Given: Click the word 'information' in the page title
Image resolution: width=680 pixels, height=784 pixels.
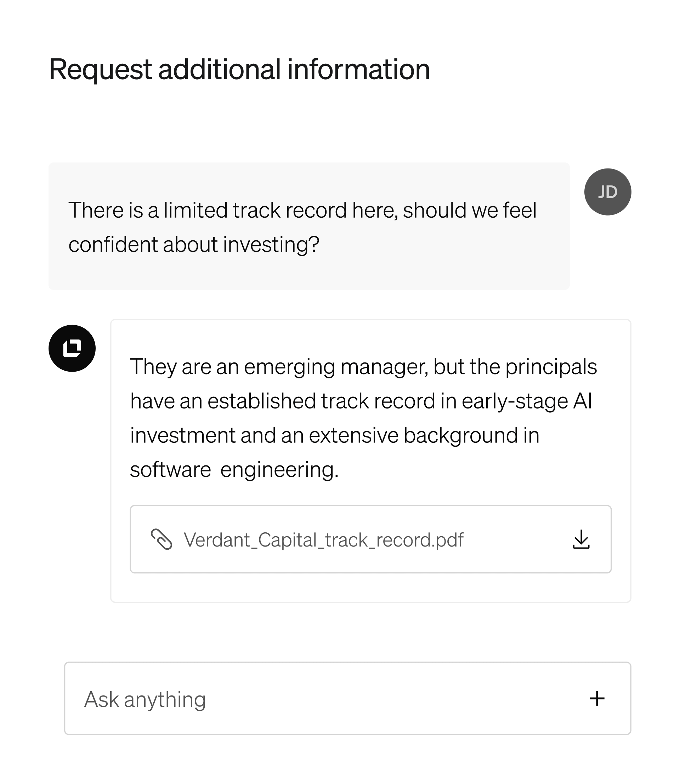Looking at the screenshot, I should tap(358, 69).
